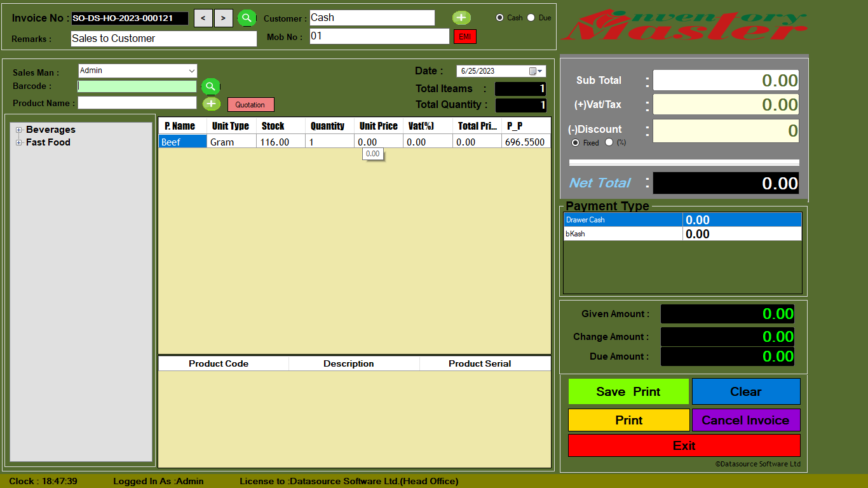Viewport: 868px width, 488px height.
Task: Click the previous invoice arrow button
Action: [203, 18]
